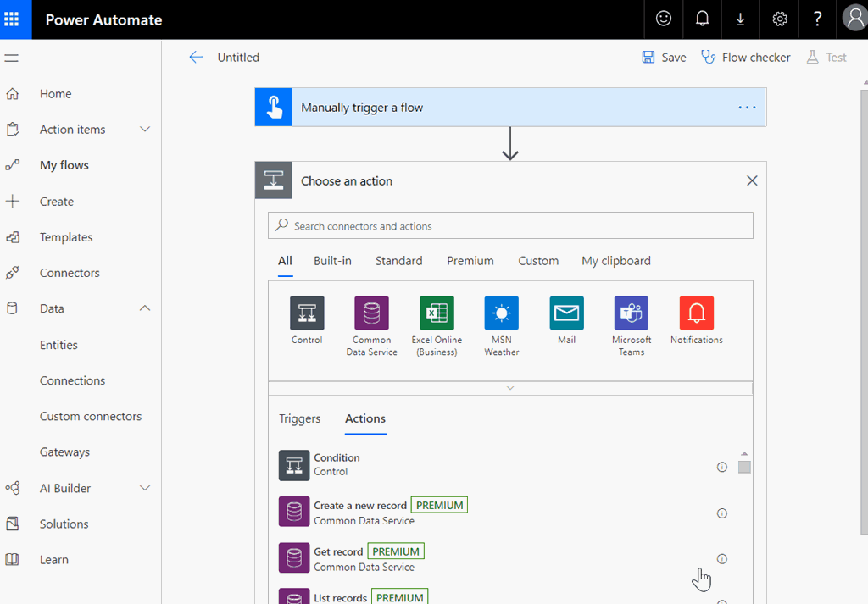The image size is (868, 604).
Task: Click the help question mark icon
Action: tap(817, 19)
